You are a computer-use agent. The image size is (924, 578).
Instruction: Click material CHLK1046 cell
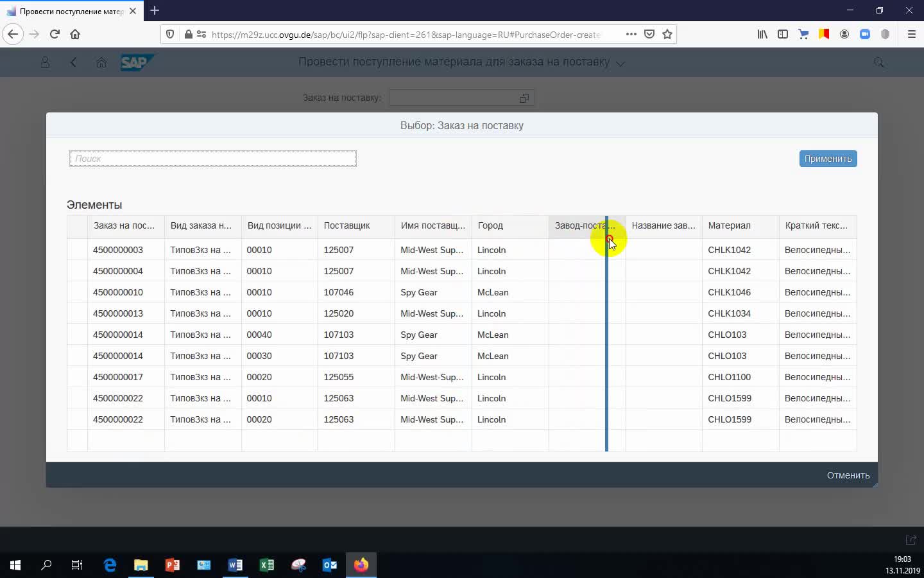coord(740,292)
